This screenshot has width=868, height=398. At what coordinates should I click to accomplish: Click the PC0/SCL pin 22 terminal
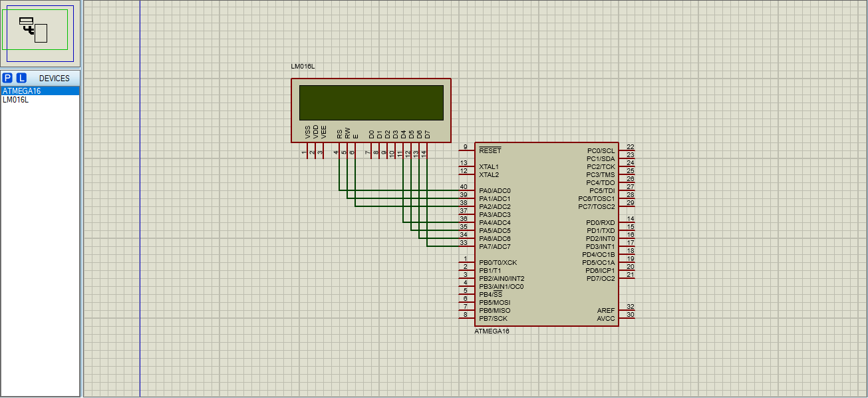tap(627, 151)
